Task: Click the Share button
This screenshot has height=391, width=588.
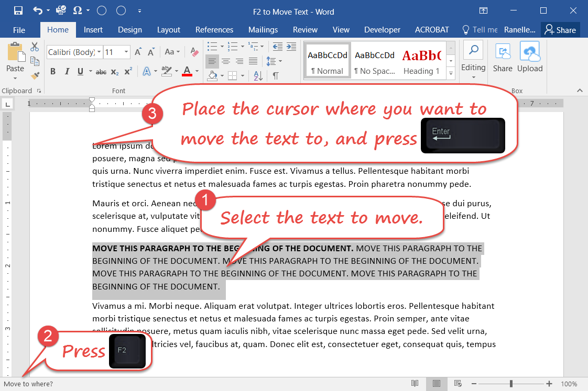Action: pos(560,30)
